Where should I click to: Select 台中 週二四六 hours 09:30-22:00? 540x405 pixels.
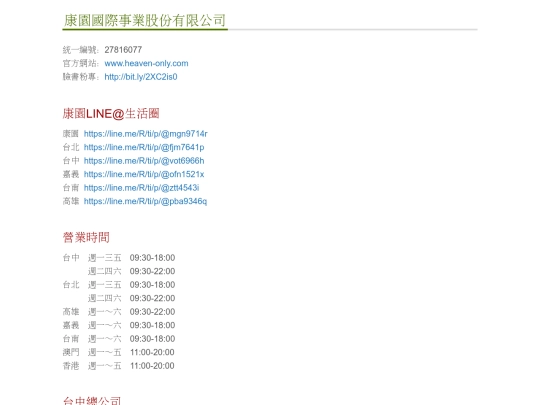[x=152, y=271]
